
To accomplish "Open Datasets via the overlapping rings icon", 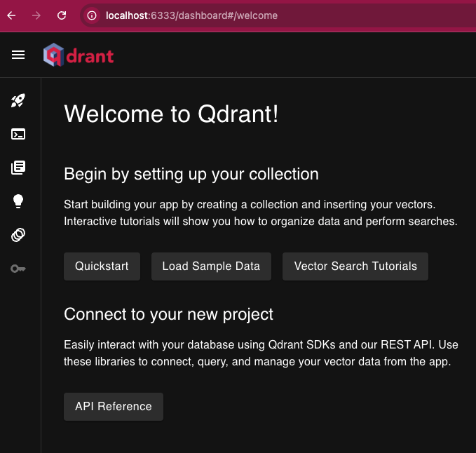I will pos(18,235).
